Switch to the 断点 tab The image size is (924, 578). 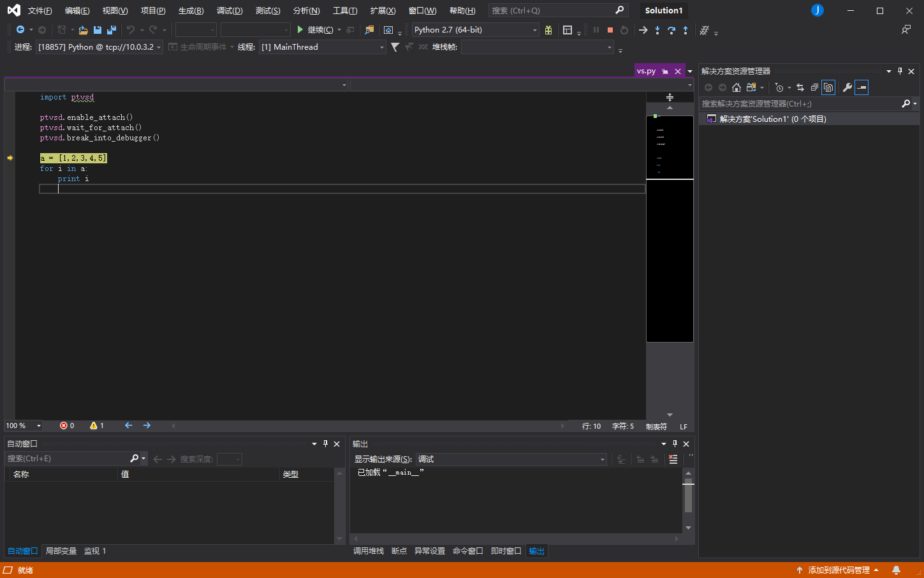399,551
